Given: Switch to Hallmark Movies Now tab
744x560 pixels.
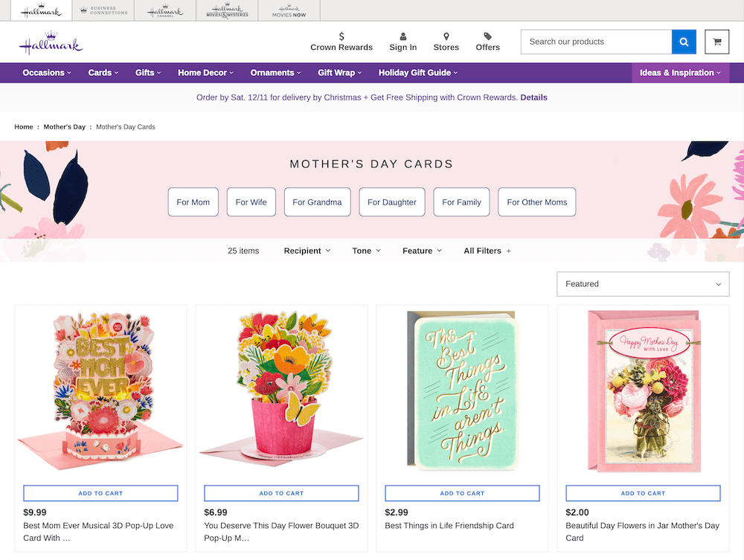Looking at the screenshot, I should click(289, 10).
